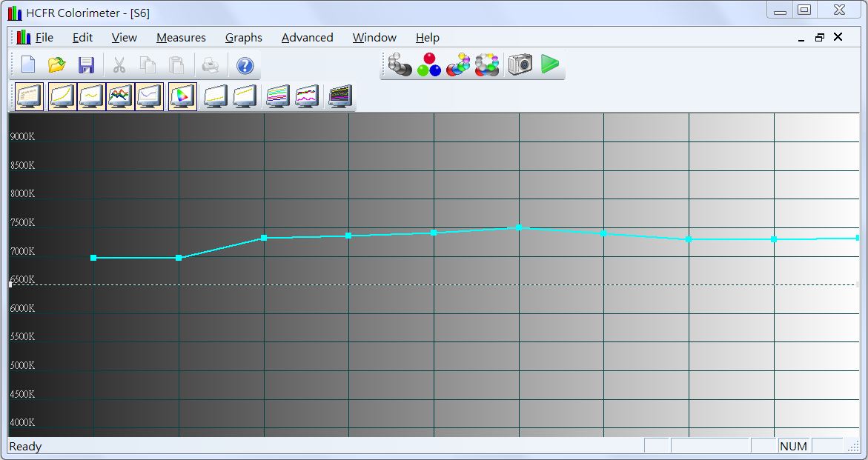
Task: Toggle the measures table view monitor icon
Action: (30, 97)
